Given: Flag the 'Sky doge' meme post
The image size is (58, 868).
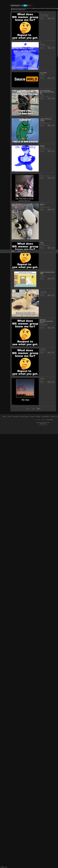Looking at the screenshot, I should (54, 382).
